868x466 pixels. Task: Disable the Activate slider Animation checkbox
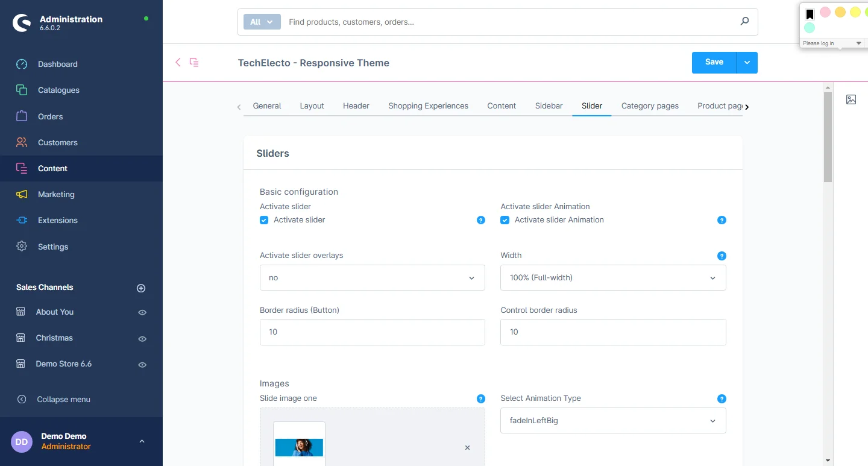[x=505, y=220]
